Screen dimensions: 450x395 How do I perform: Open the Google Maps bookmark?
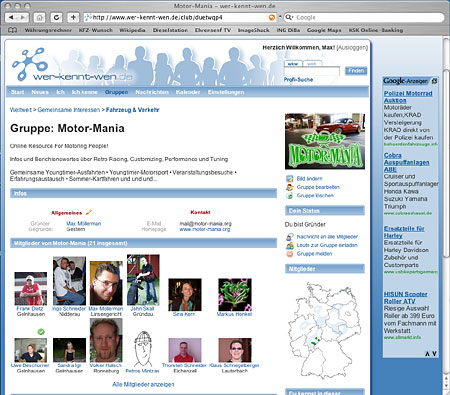[x=324, y=30]
